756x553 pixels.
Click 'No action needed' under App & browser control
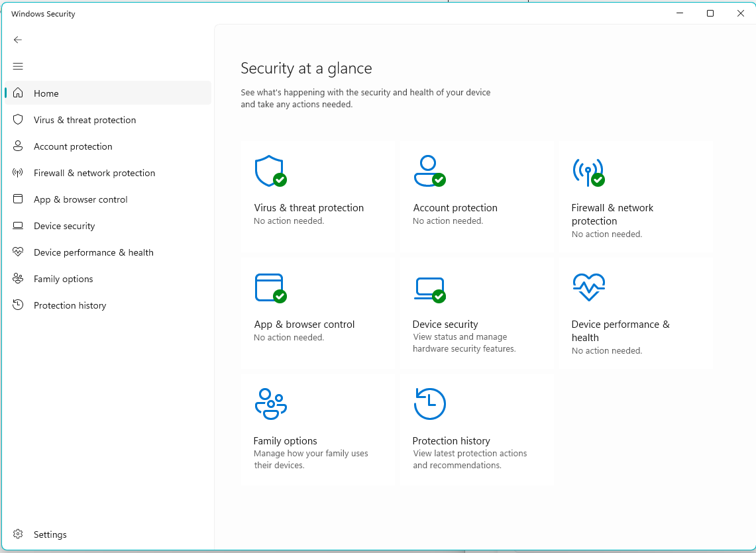coord(289,338)
